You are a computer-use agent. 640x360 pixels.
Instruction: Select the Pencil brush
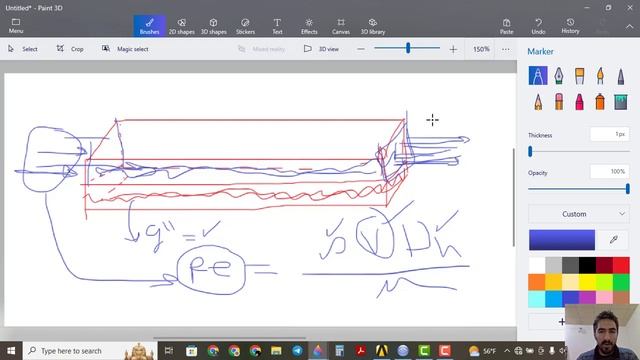click(538, 102)
